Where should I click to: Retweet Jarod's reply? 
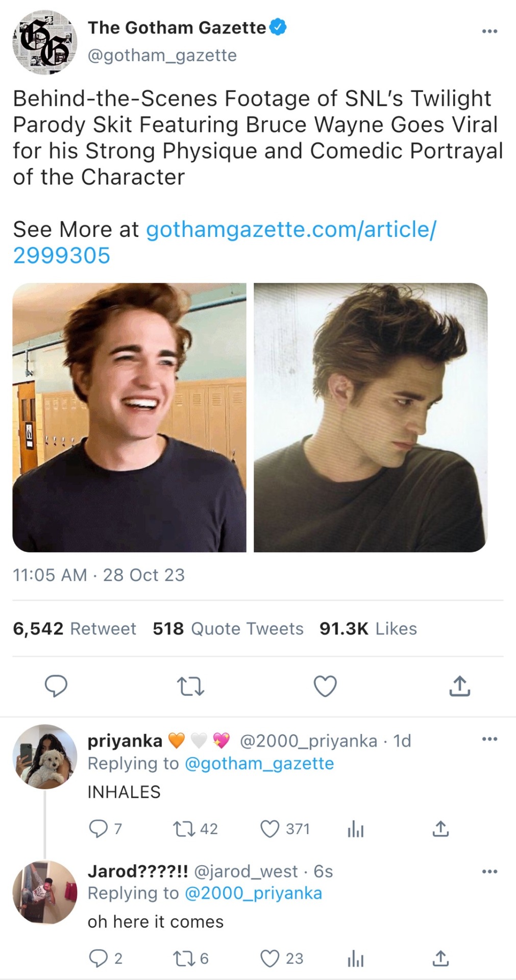(x=182, y=959)
